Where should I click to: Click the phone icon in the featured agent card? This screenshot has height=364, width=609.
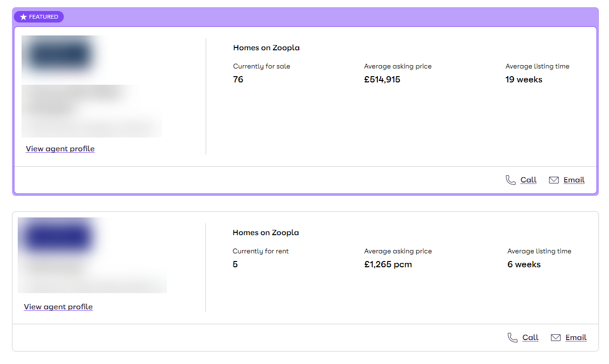[x=511, y=180]
